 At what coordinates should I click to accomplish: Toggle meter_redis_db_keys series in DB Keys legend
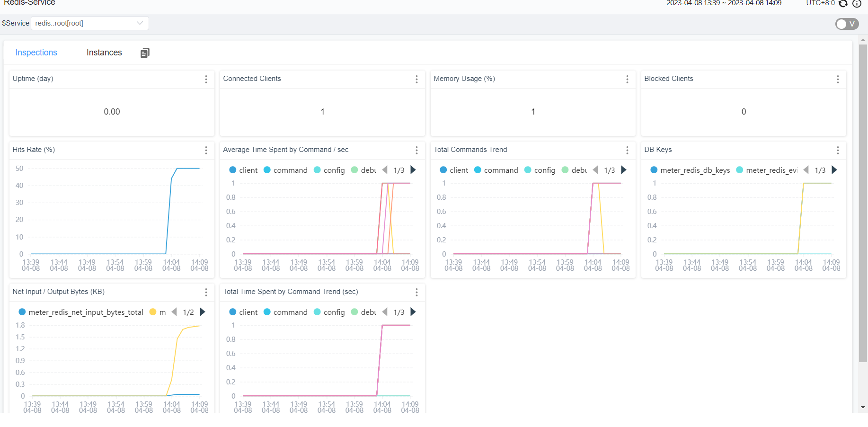[x=690, y=170]
